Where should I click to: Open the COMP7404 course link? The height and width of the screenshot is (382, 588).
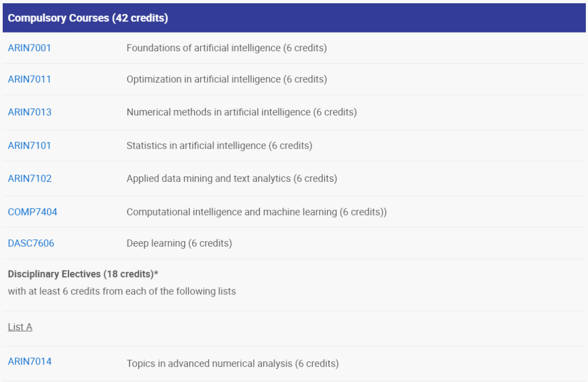tap(33, 212)
